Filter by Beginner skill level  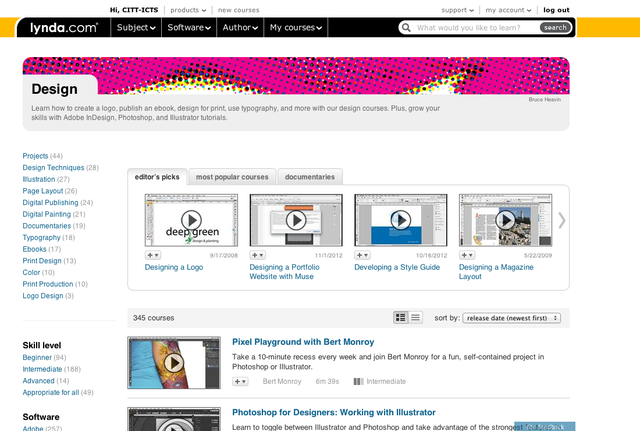click(37, 358)
